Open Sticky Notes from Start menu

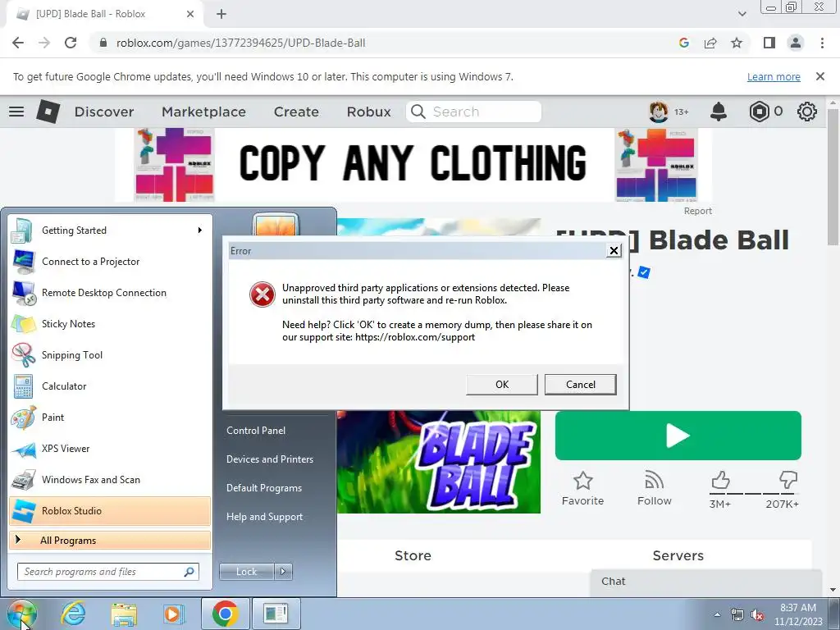coord(110,324)
